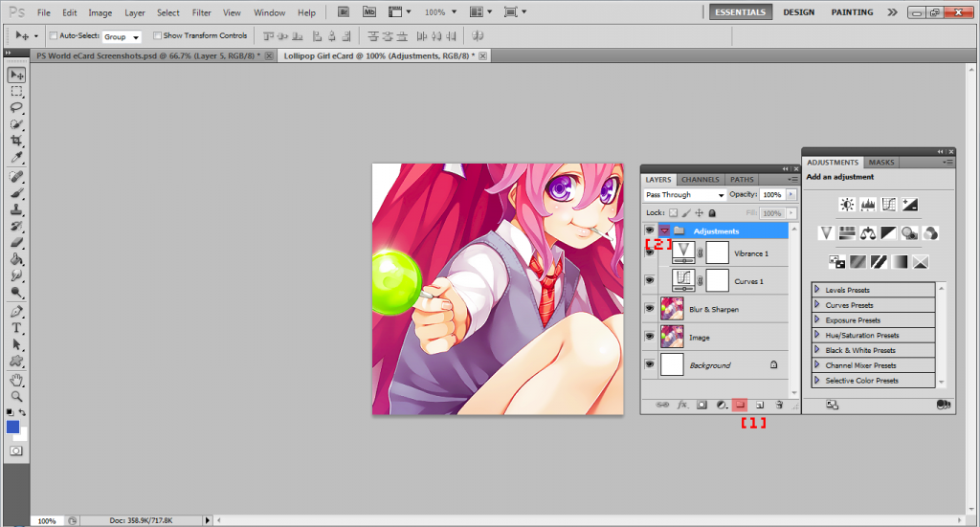Viewport: 980px width, 527px height.
Task: Open the Filter menu
Action: [x=201, y=12]
